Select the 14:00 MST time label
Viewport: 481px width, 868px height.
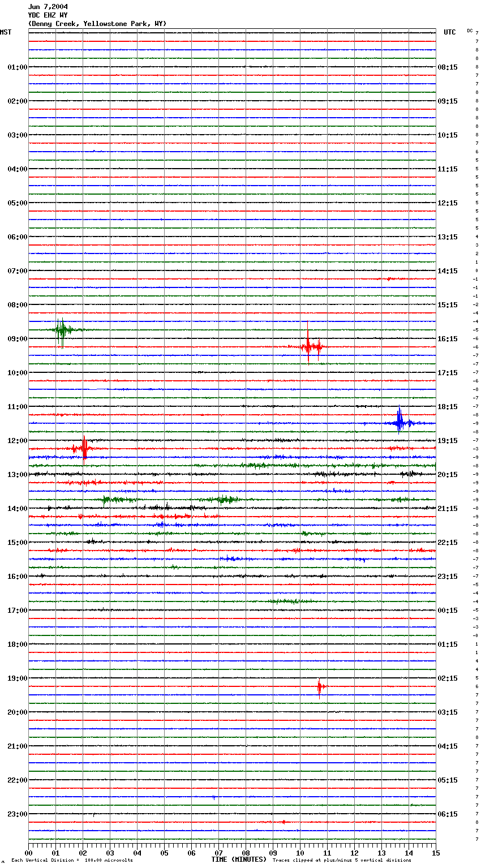pos(18,509)
